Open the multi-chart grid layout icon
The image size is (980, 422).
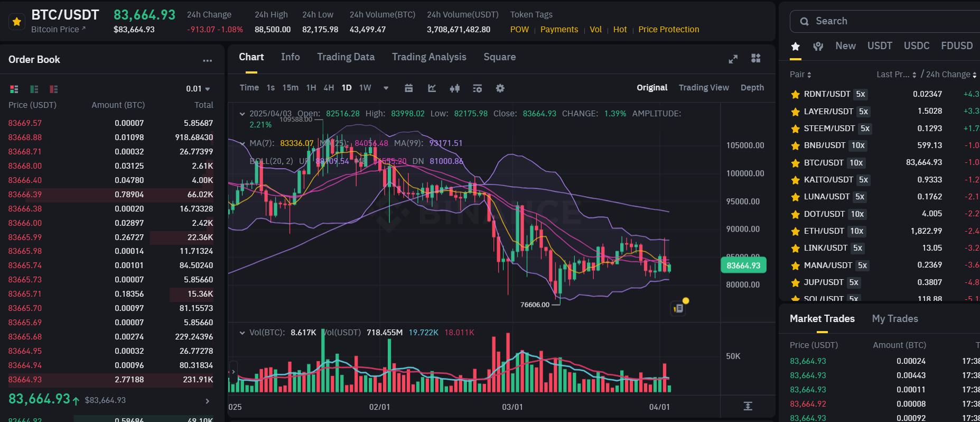(756, 58)
